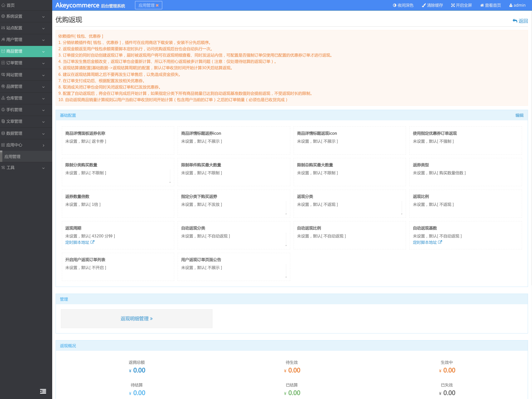Select 应用管理 sidebar submenu item

pos(26,157)
